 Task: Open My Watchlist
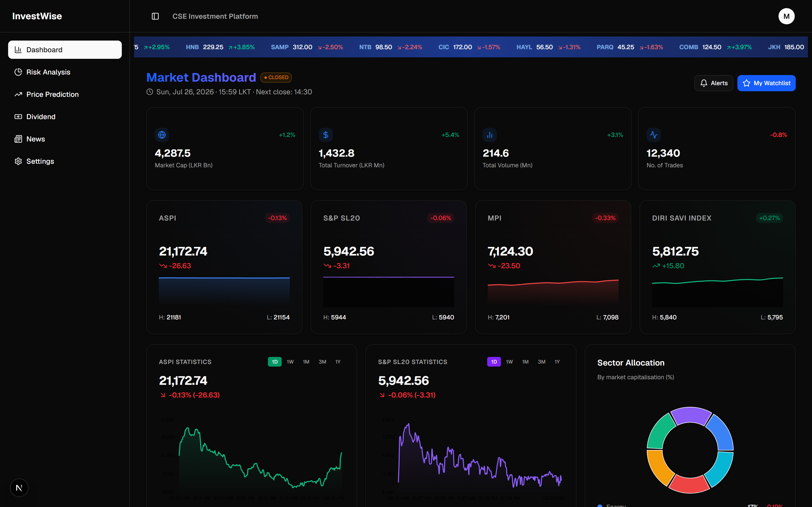[766, 83]
